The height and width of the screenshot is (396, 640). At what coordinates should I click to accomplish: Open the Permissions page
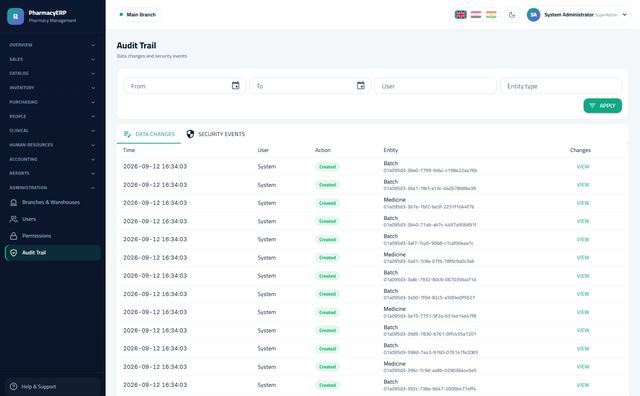point(52,236)
